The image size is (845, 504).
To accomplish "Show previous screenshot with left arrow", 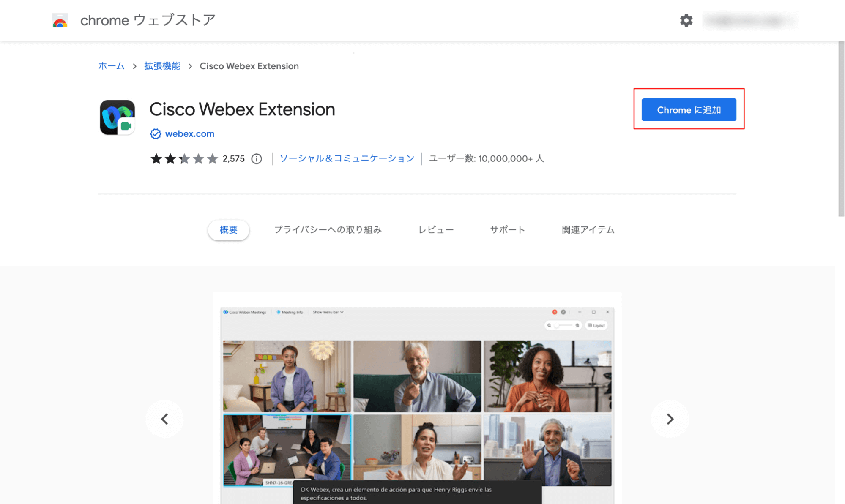I will point(164,419).
